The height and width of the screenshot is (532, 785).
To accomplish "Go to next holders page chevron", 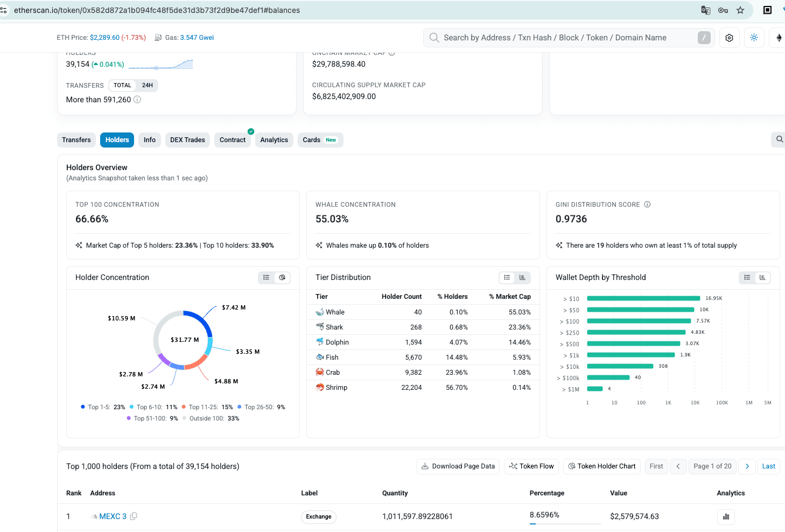I will (x=747, y=466).
